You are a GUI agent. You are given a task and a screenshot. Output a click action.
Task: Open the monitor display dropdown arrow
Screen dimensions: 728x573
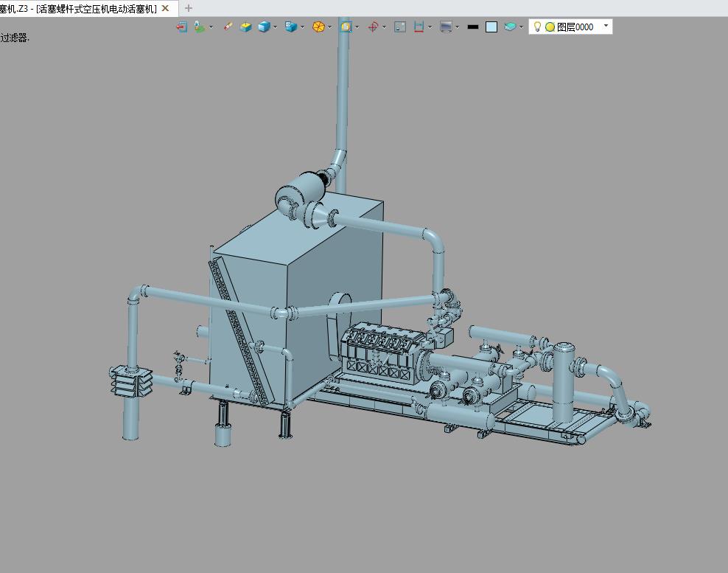tap(458, 27)
